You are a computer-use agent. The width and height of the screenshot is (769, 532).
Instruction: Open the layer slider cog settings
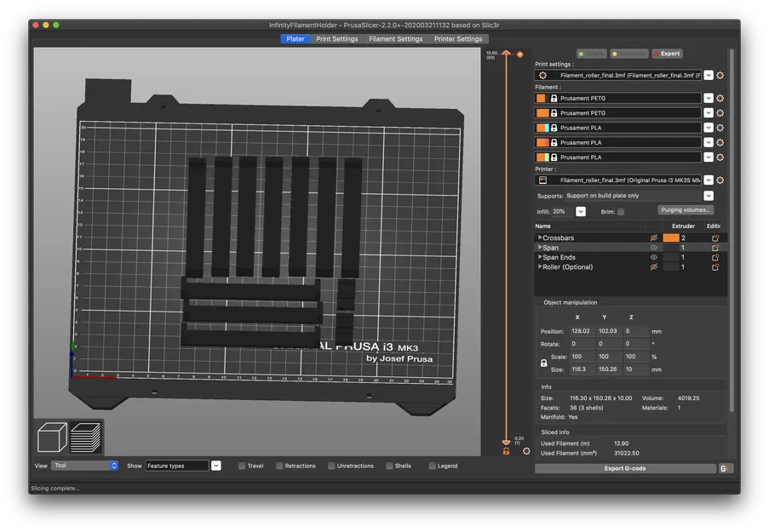[x=526, y=450]
